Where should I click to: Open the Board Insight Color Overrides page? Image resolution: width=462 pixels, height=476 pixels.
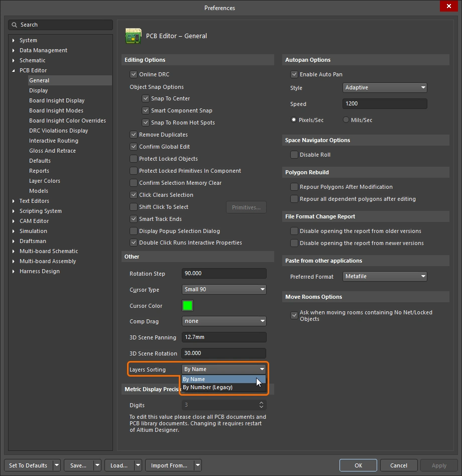[67, 121]
